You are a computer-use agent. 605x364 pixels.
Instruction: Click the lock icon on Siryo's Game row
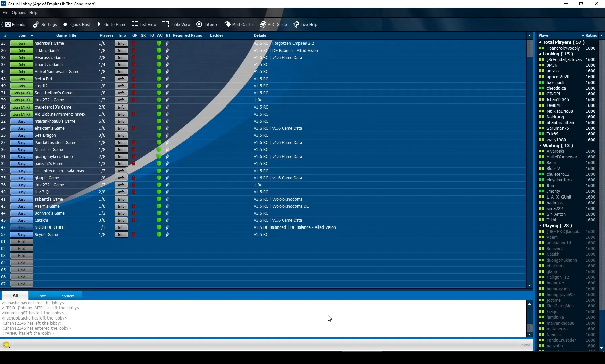[134, 234]
